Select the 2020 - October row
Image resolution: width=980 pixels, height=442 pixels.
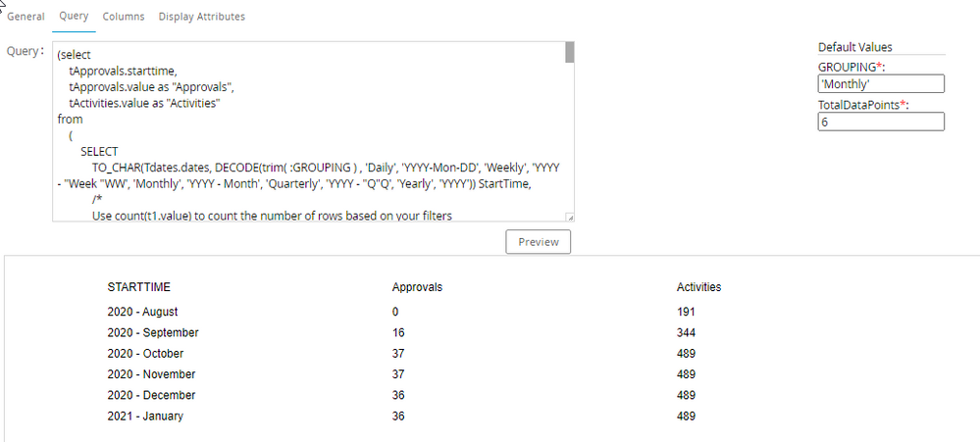[145, 354]
